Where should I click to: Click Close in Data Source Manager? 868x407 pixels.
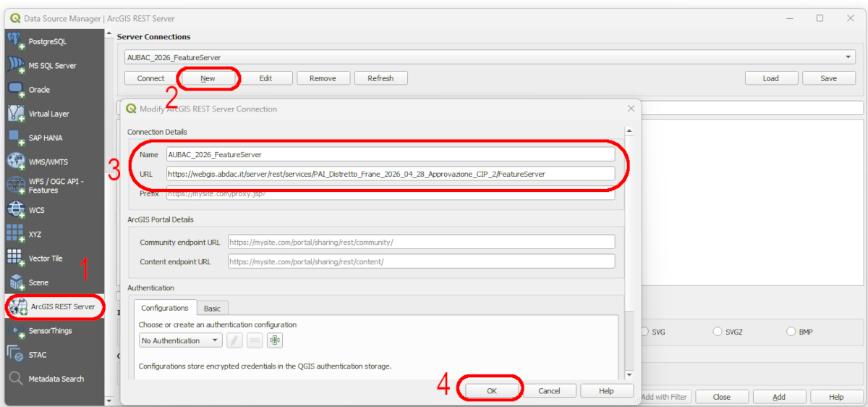[721, 397]
